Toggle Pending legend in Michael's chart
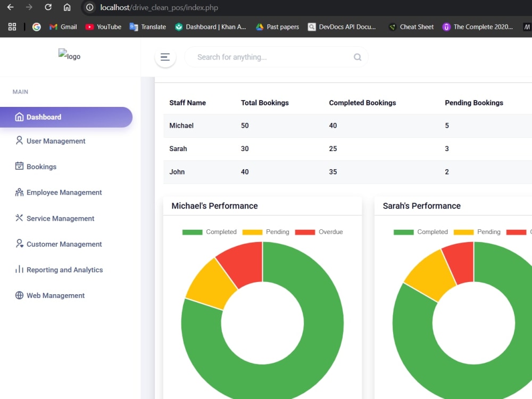Image resolution: width=532 pixels, height=399 pixels. (265, 232)
